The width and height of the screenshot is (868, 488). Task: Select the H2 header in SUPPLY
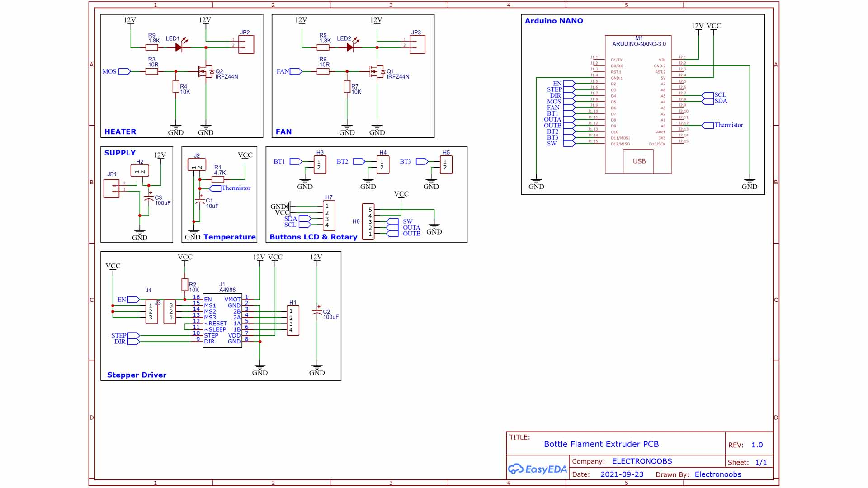click(x=140, y=171)
